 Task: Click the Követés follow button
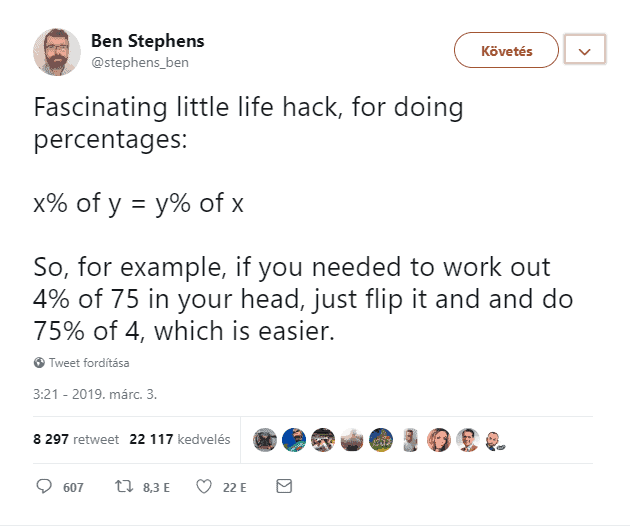coord(506,50)
